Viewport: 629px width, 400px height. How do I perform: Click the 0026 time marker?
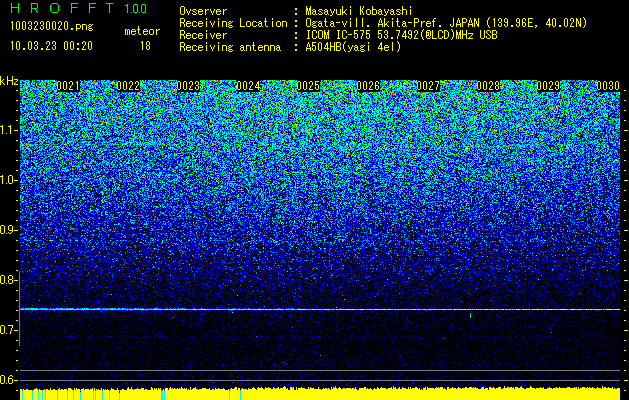(368, 86)
